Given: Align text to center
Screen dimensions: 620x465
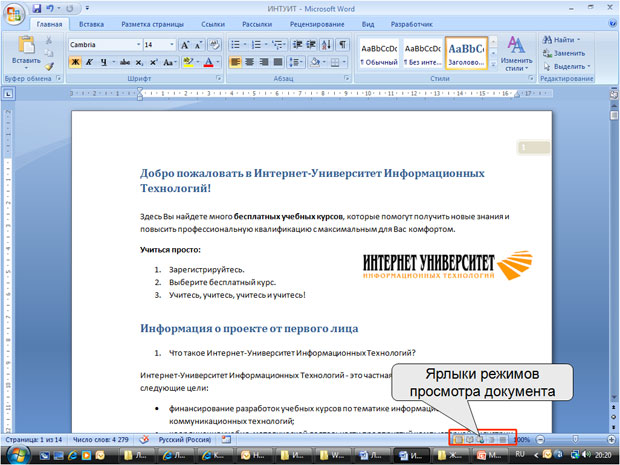Looking at the screenshot, I should [250, 62].
